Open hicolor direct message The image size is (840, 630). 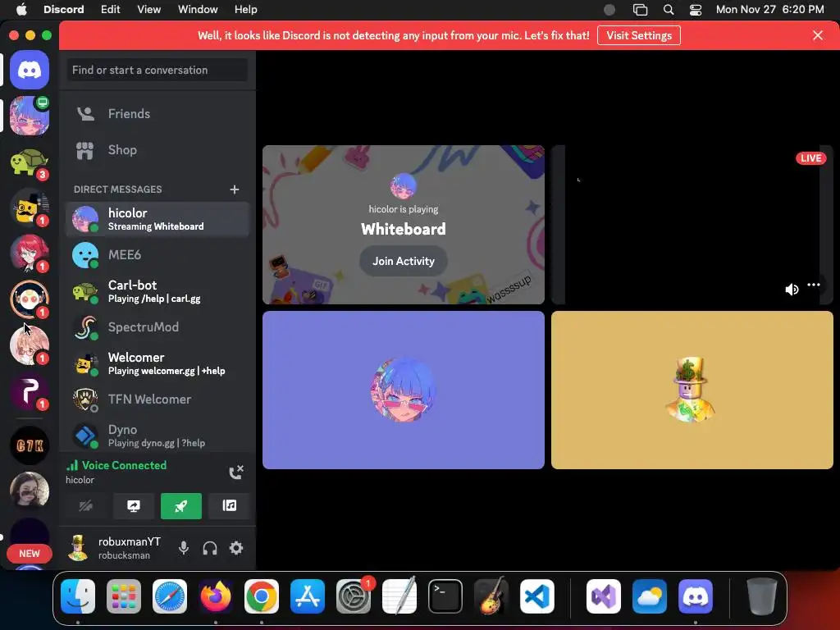157,219
